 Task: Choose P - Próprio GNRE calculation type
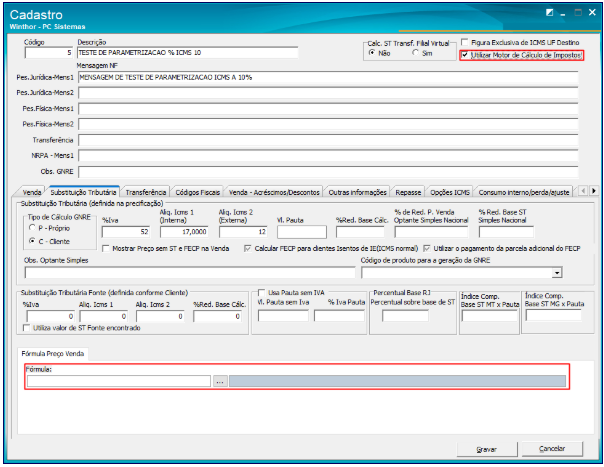pos(32,228)
